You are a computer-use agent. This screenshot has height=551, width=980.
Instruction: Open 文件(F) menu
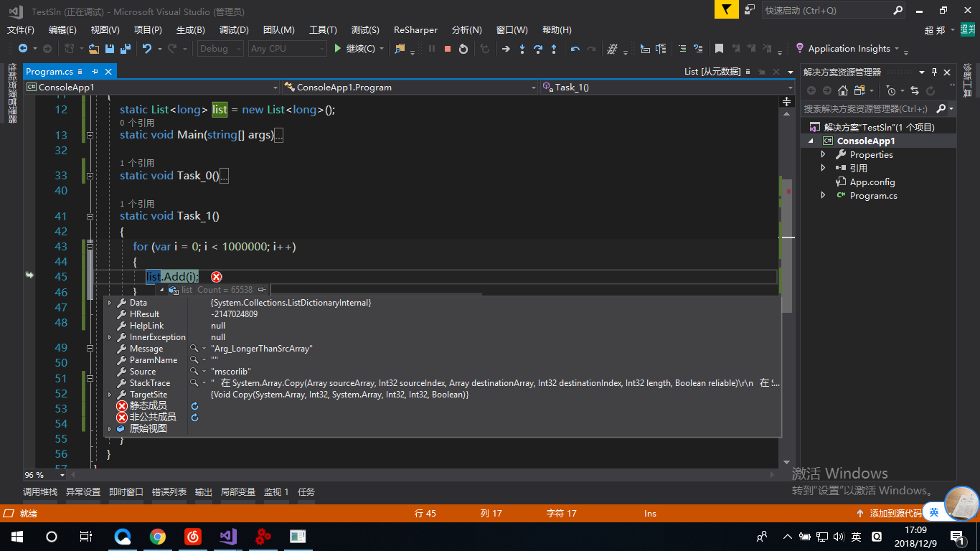pos(21,29)
